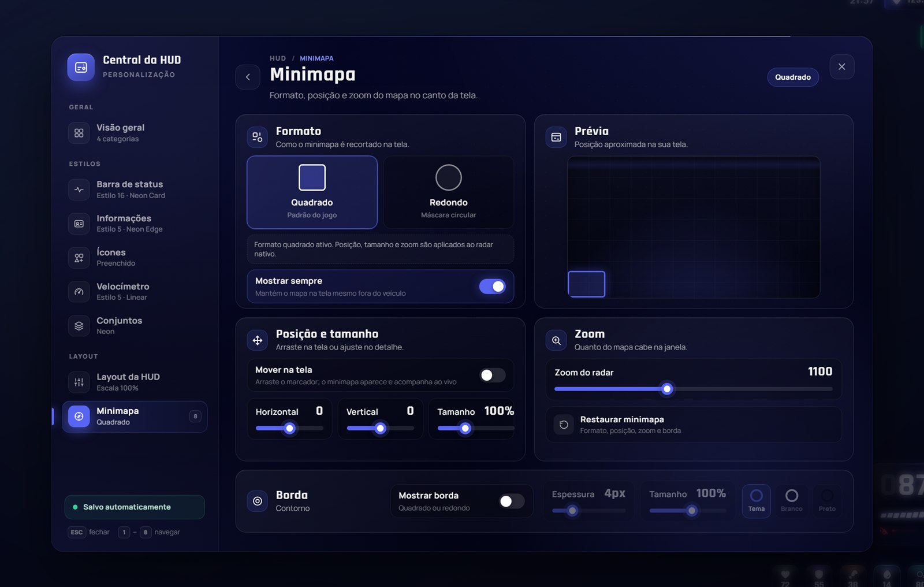Click the 'Estilo 5 · Linear' subtitle
Screen dimensions: 924x587
122,298
